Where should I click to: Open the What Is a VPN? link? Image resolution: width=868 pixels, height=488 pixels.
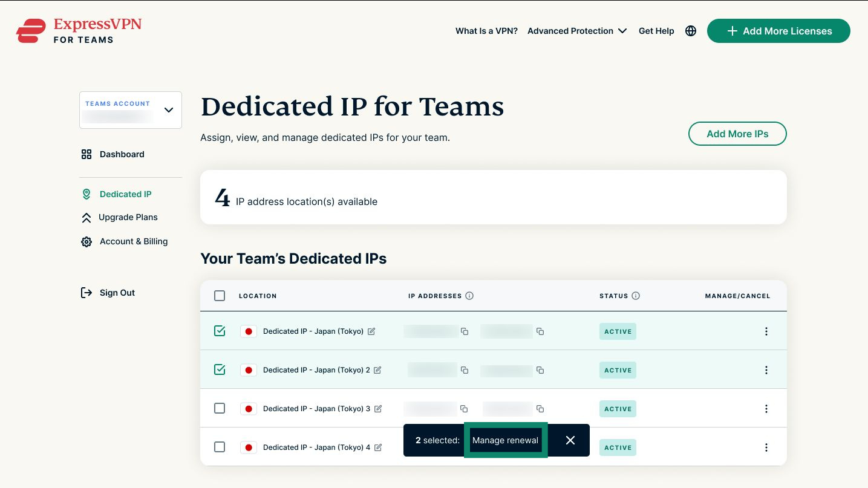486,31
